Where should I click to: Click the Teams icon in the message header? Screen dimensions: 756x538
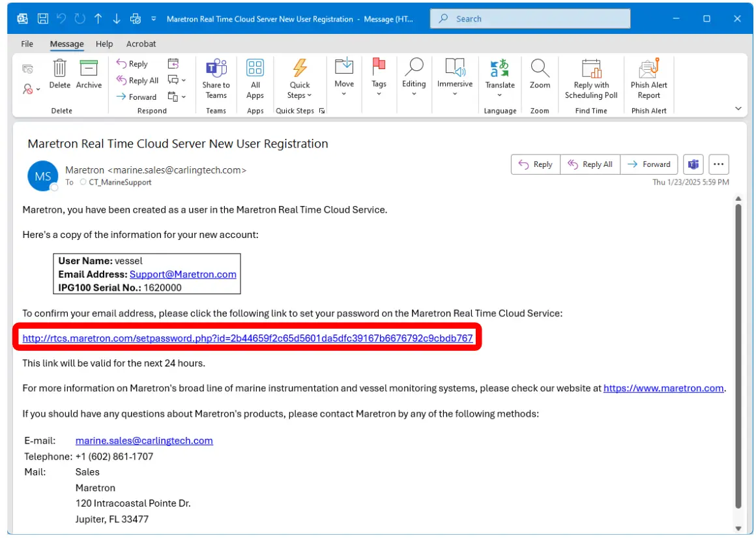[x=693, y=164]
